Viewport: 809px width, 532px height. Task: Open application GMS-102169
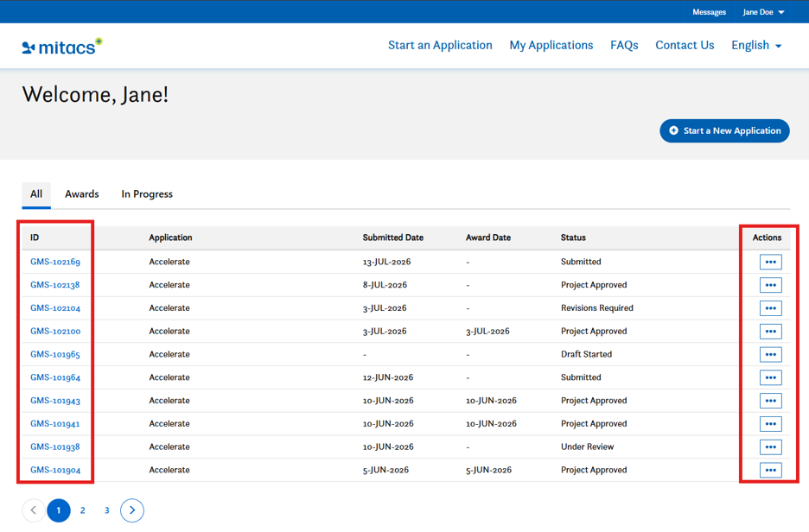pyautogui.click(x=55, y=262)
